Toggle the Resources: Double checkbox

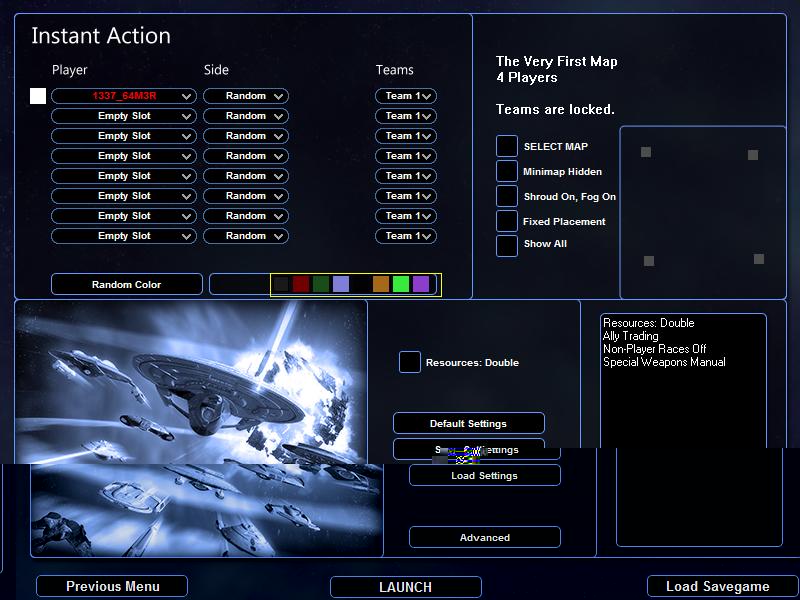(x=410, y=363)
